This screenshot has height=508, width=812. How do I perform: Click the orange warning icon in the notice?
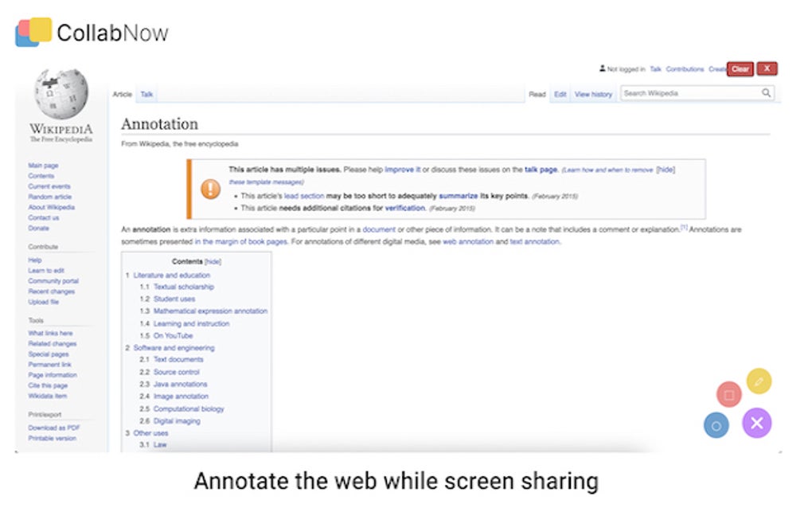click(209, 189)
